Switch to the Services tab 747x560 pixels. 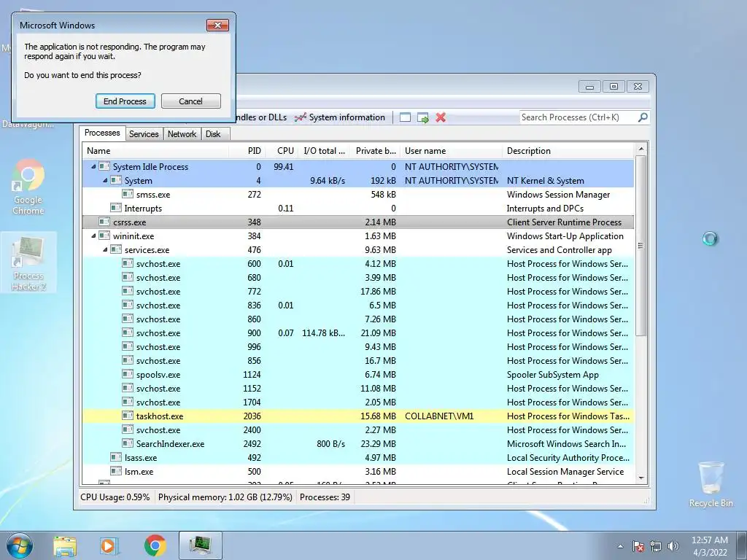(x=144, y=134)
